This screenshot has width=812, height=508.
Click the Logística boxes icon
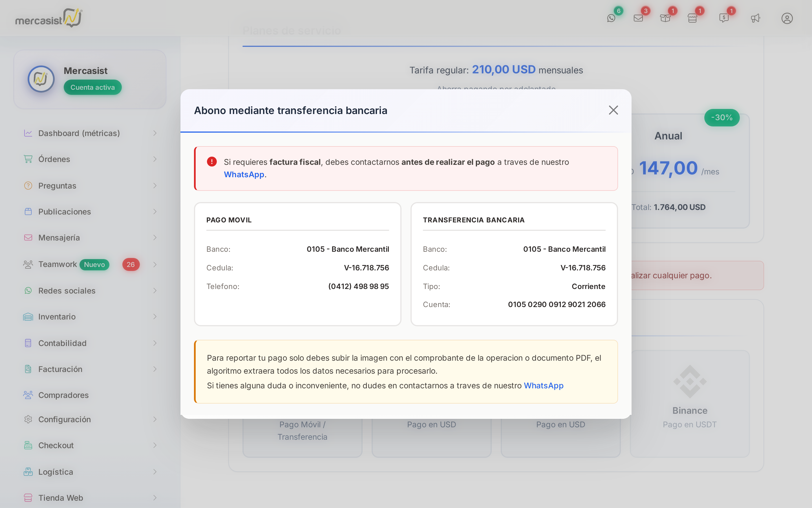click(28, 472)
